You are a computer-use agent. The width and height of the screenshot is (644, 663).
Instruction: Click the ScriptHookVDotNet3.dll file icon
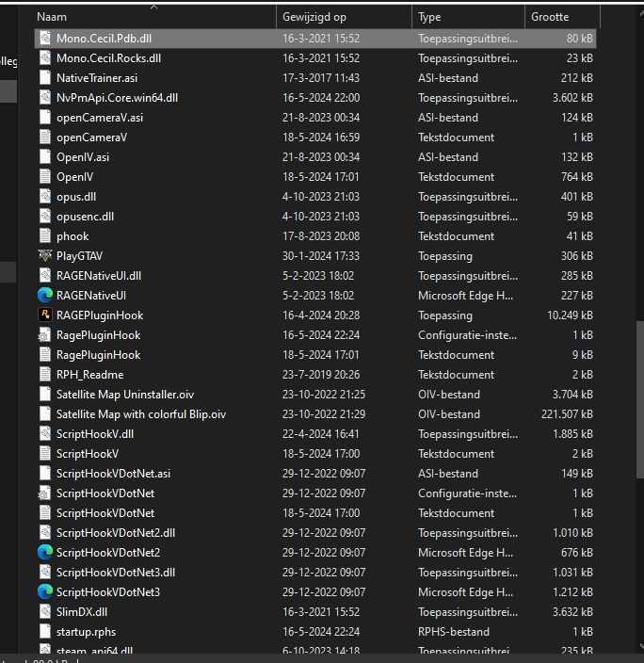click(45, 572)
